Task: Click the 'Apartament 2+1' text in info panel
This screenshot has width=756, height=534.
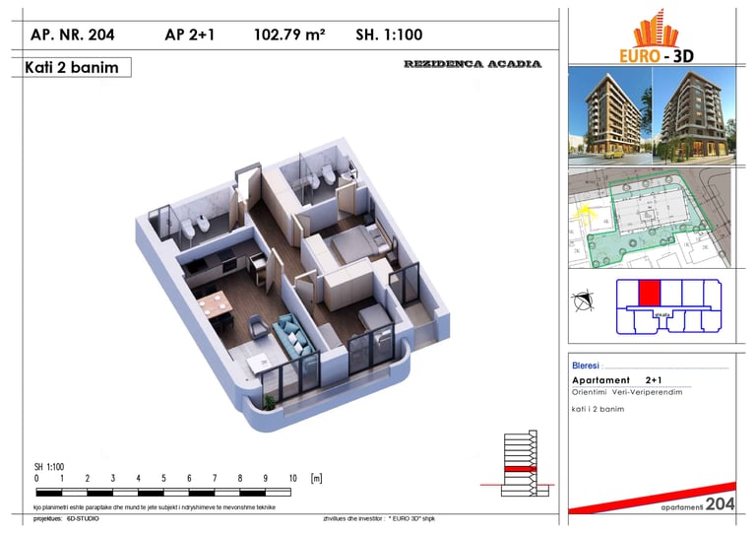Action: tap(617, 380)
